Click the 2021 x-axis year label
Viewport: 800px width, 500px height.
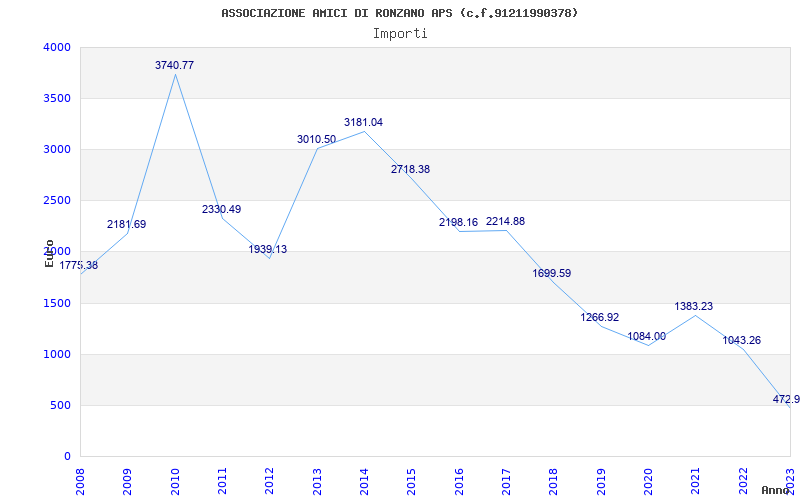coord(695,480)
